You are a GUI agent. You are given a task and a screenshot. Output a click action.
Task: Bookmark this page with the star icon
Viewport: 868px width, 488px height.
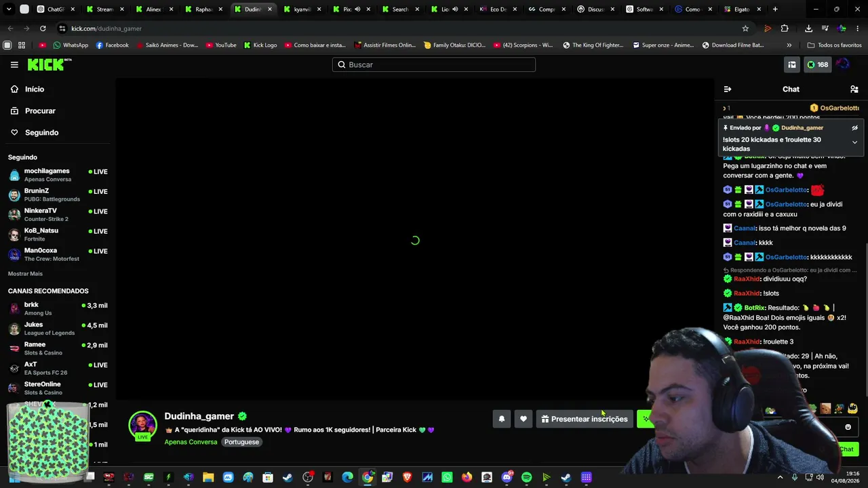point(745,28)
